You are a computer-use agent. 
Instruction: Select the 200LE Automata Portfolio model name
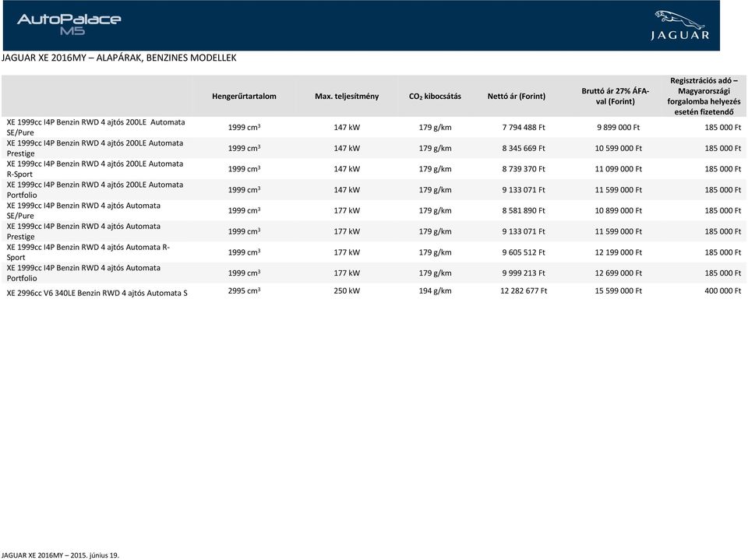point(95,190)
